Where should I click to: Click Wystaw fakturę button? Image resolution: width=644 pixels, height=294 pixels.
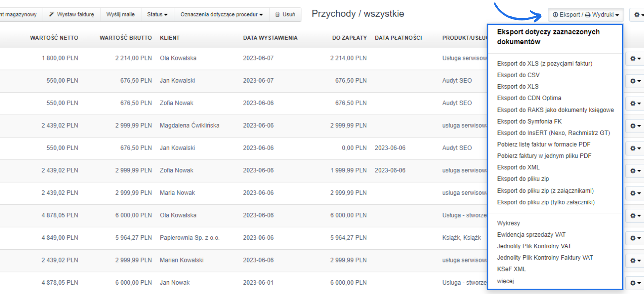point(71,14)
